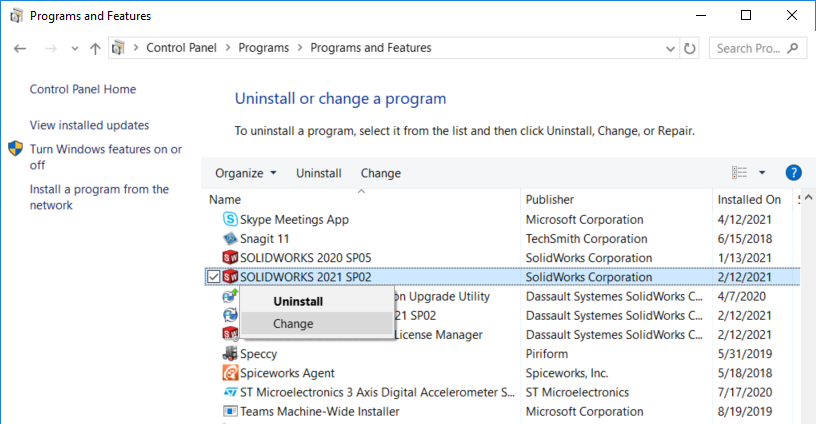816x424 pixels.
Task: Open the recent locations dropdown arrow
Action: point(74,49)
